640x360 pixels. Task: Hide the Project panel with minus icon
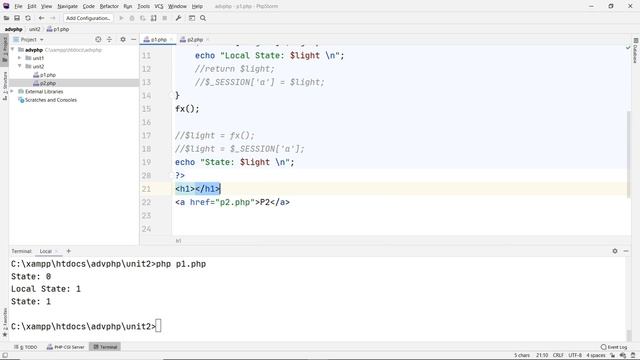tap(133, 39)
